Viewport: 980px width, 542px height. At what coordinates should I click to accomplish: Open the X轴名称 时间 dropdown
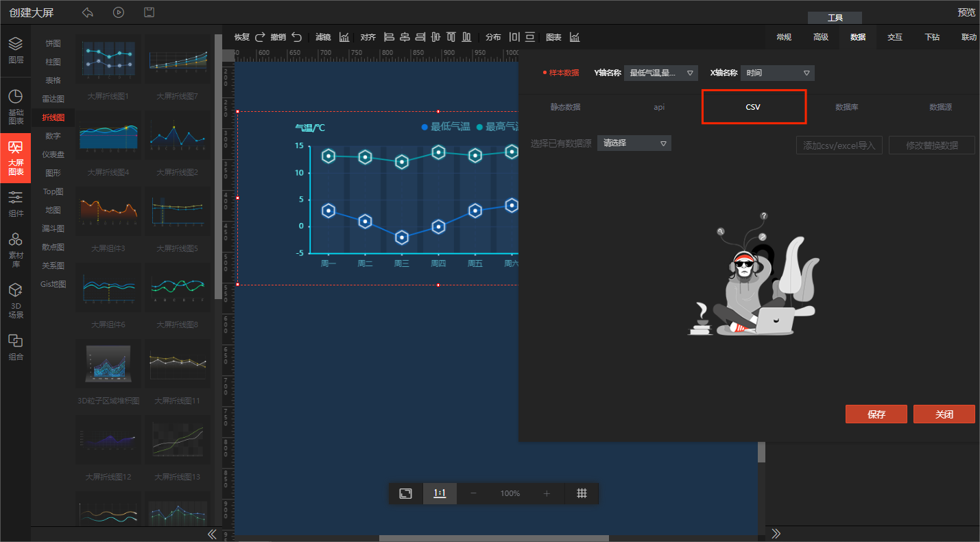pyautogui.click(x=778, y=73)
